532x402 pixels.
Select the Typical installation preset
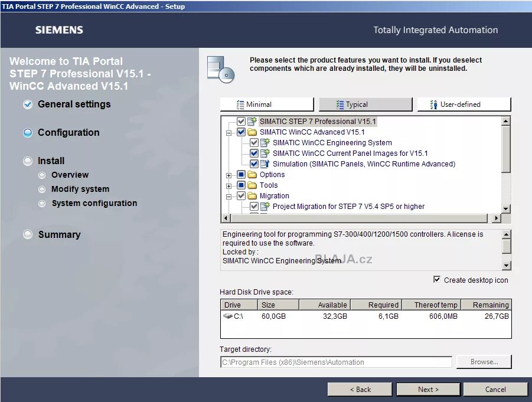pos(365,104)
